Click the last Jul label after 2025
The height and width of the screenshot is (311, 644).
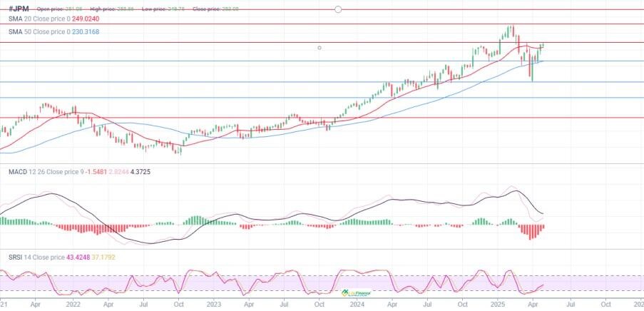point(571,305)
